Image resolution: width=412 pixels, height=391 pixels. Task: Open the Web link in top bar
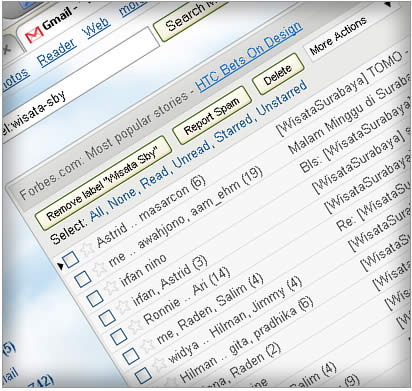(96, 27)
